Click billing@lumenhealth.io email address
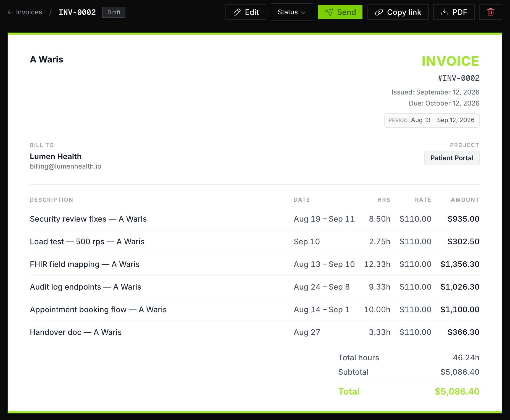This screenshot has height=420, width=510. [65, 166]
